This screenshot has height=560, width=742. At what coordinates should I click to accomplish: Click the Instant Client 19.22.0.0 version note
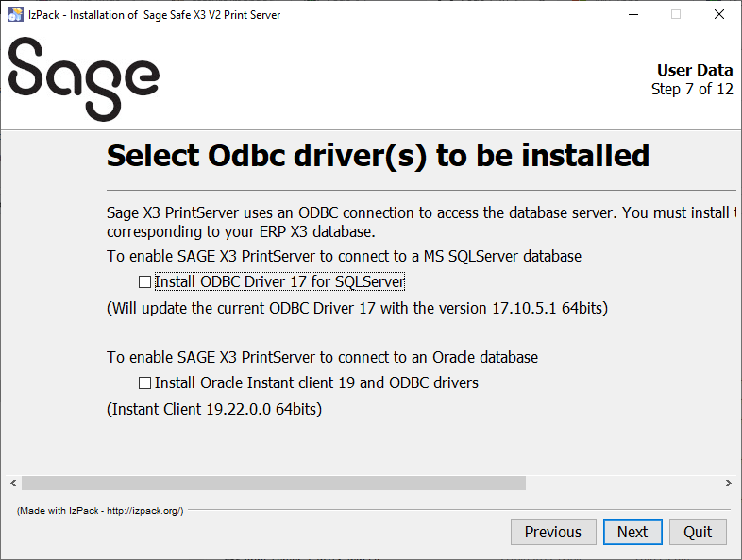click(x=214, y=410)
